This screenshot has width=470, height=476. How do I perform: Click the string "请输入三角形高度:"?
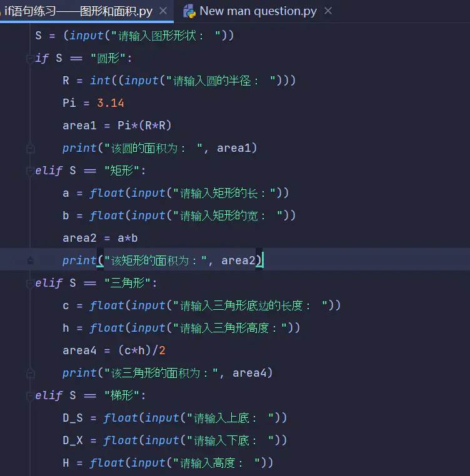pyautogui.click(x=230, y=328)
